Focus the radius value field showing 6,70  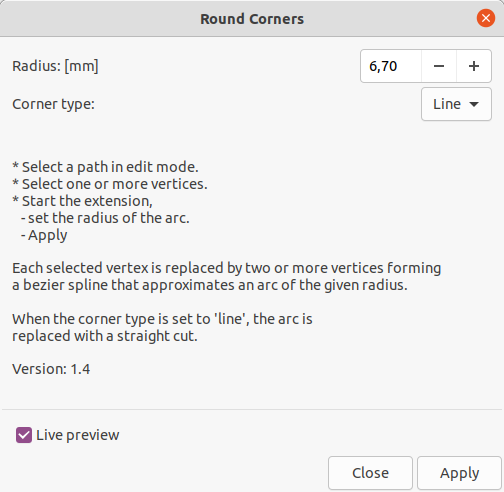click(x=391, y=66)
